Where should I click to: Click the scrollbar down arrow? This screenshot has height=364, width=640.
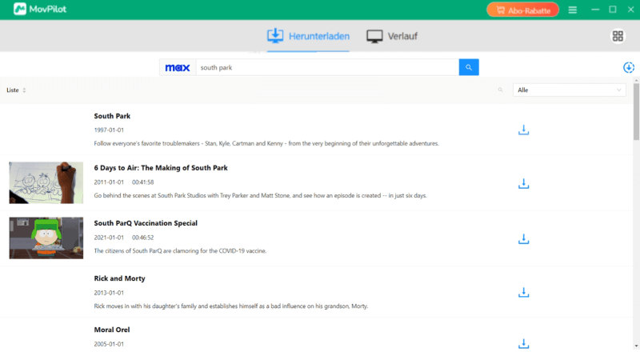(636, 346)
